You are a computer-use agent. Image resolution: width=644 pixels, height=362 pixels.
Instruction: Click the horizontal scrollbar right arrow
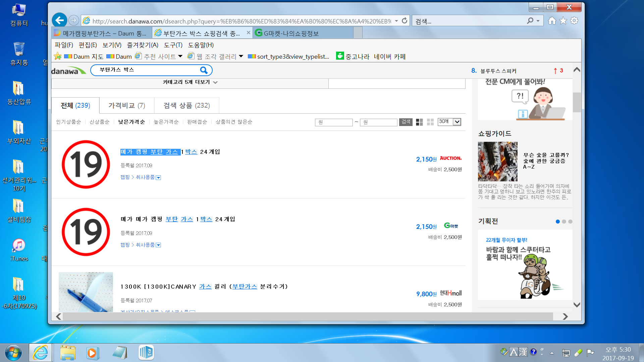(565, 316)
